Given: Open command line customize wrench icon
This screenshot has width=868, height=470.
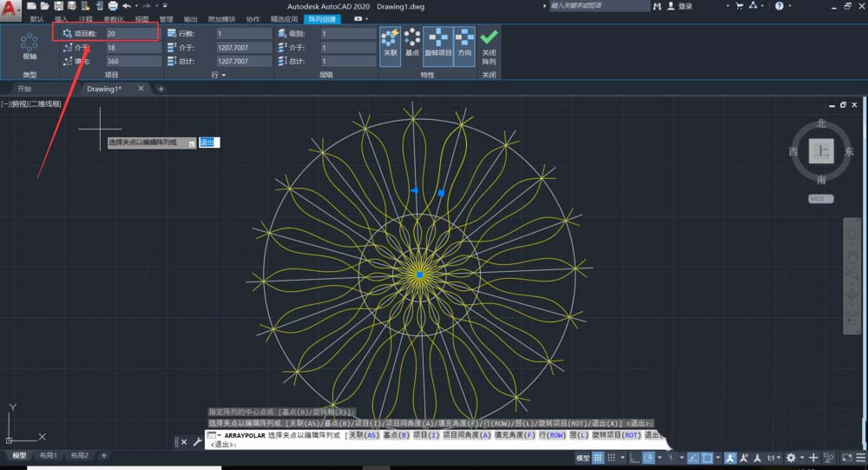Looking at the screenshot, I should [197, 443].
